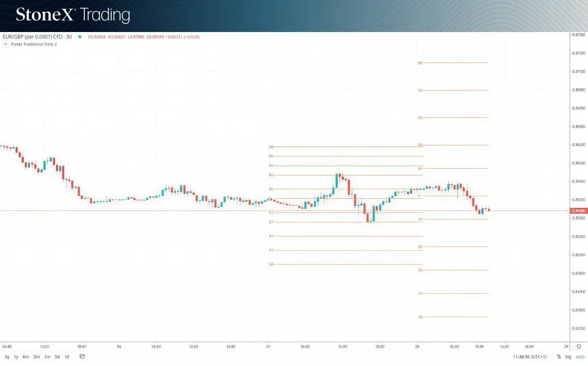Select the 1d time range
The width and height of the screenshot is (588, 366).
point(67,357)
